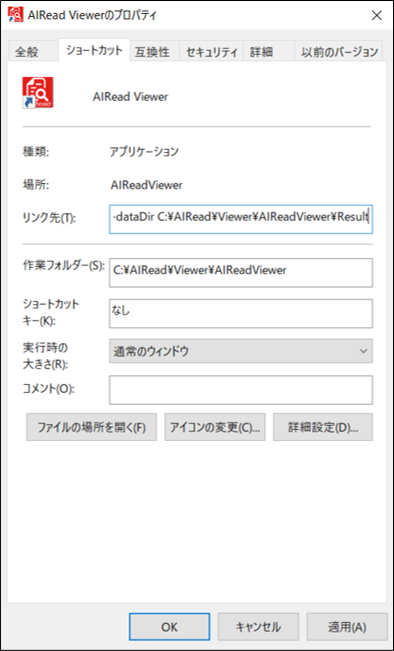
Task: Apply changes with 適用 button
Action: click(347, 627)
